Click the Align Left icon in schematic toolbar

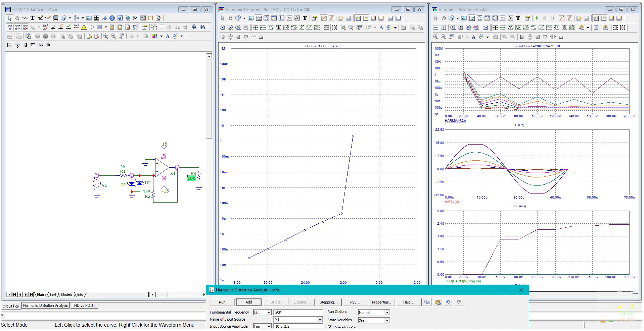pos(9,45)
